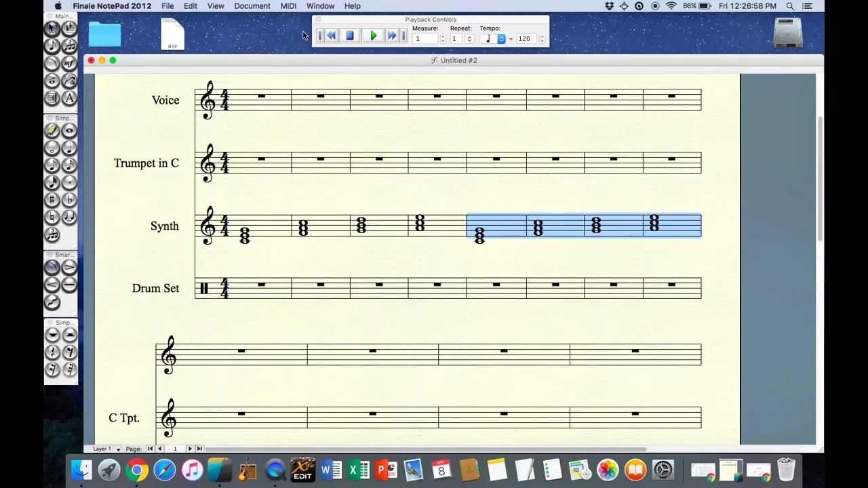This screenshot has width=868, height=488.
Task: Select the Smart Shape tool in Main palette
Action: [52, 64]
